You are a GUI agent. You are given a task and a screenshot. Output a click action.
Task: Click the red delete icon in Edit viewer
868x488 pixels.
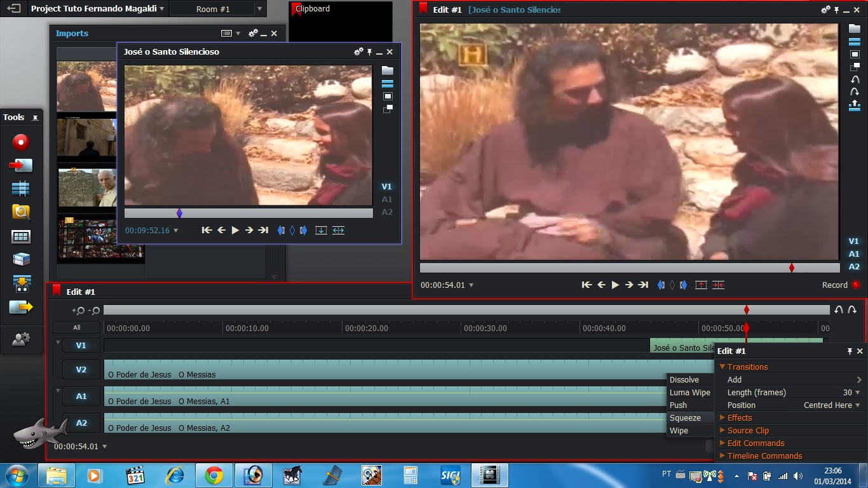pos(718,285)
